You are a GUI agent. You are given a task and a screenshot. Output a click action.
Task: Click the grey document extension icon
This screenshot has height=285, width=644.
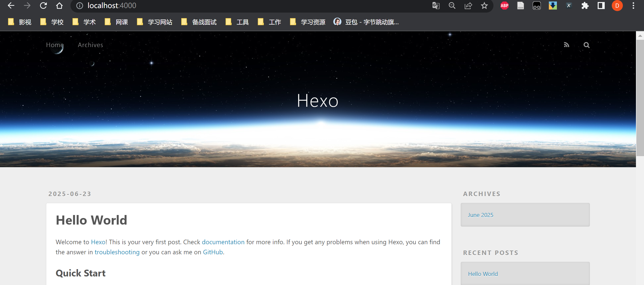(520, 6)
